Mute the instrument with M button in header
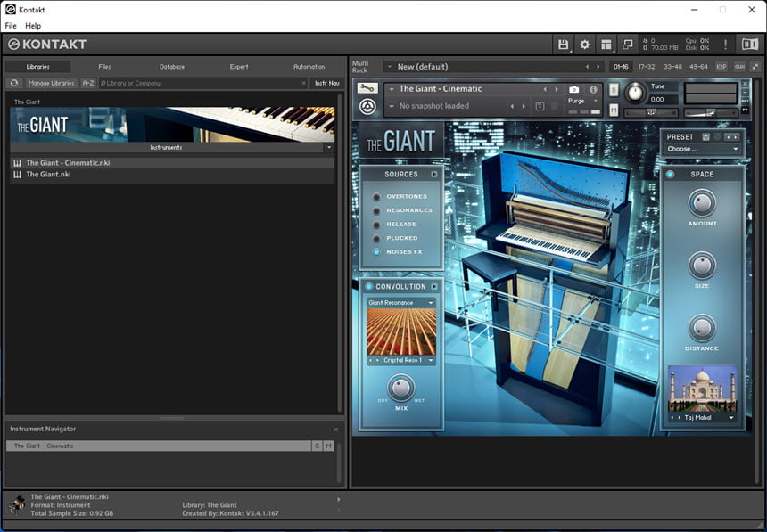Screen dimensions: 767x532 [614, 110]
